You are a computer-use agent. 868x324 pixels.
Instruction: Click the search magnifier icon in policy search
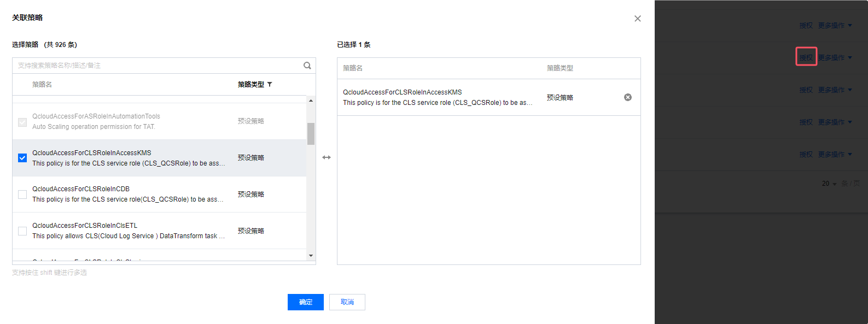coord(307,66)
